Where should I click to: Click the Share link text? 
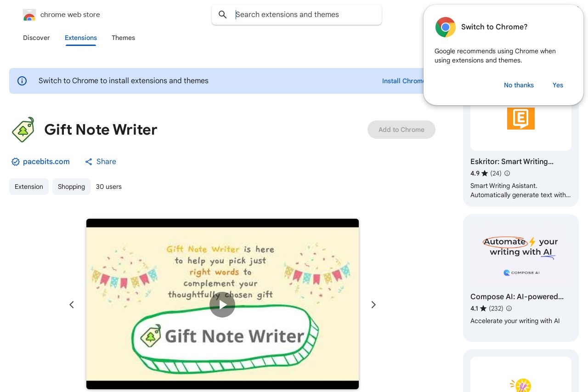click(106, 162)
